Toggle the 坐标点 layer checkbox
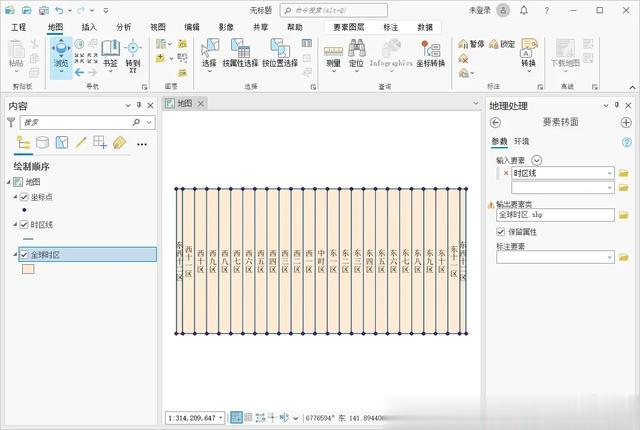The image size is (640, 430). click(24, 197)
